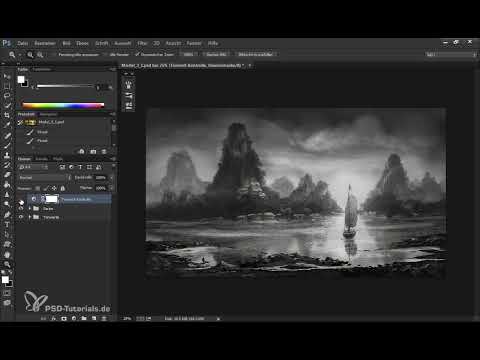480x360 pixels.
Task: Toggle Quick Mask mode icon
Action: coord(7,293)
